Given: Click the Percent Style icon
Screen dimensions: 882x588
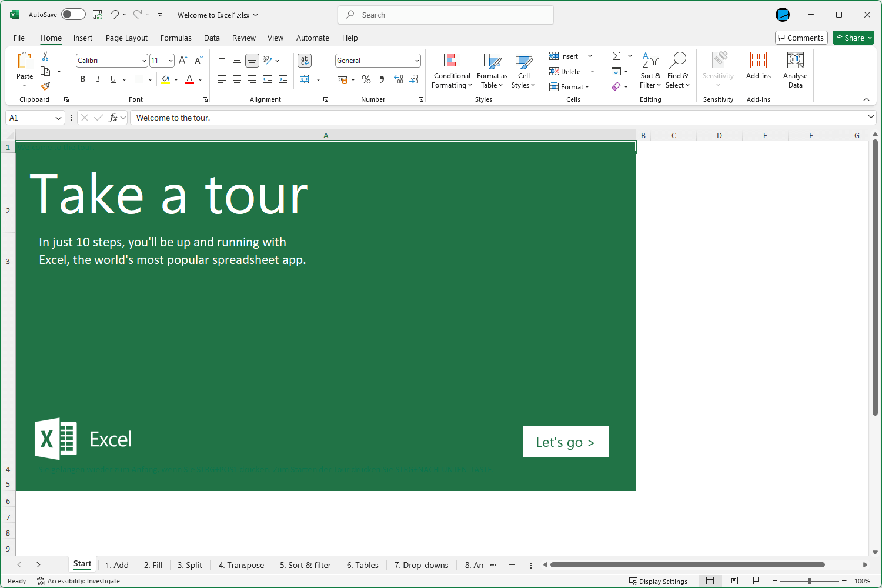Looking at the screenshot, I should pos(366,79).
